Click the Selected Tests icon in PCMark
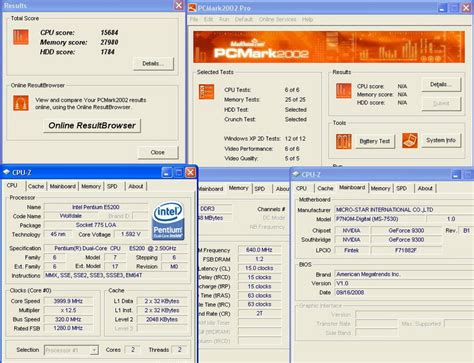474x363 pixels. [206, 92]
